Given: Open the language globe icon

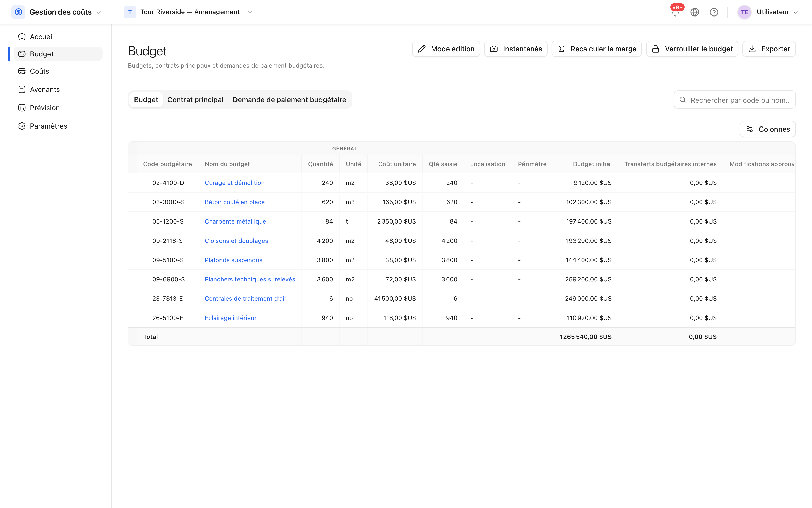Looking at the screenshot, I should pyautogui.click(x=695, y=12).
